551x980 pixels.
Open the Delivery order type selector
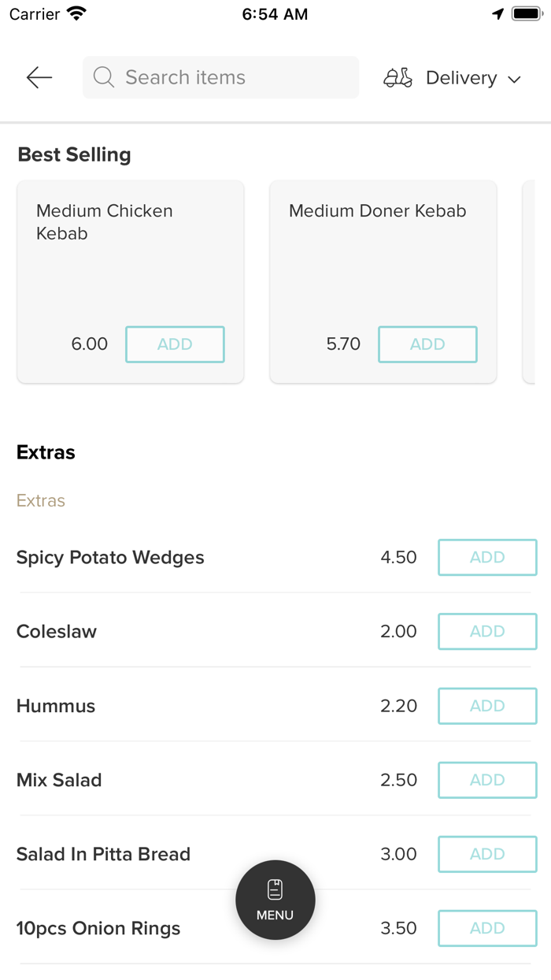(x=453, y=78)
